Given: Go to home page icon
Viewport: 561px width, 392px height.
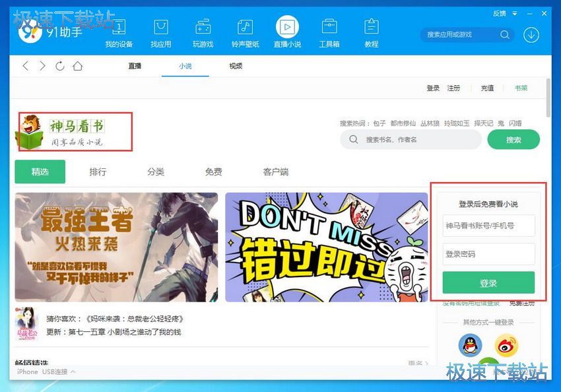Looking at the screenshot, I should click(78, 66).
